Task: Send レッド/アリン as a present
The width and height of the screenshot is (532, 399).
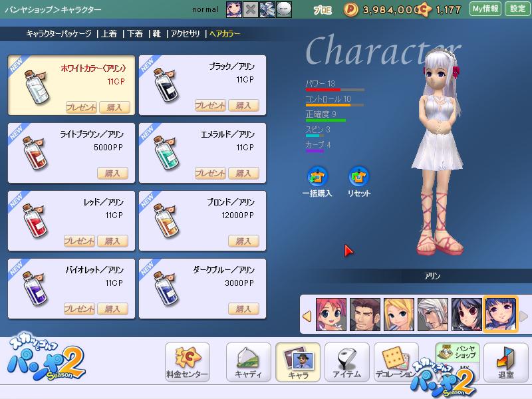Action: click(79, 241)
